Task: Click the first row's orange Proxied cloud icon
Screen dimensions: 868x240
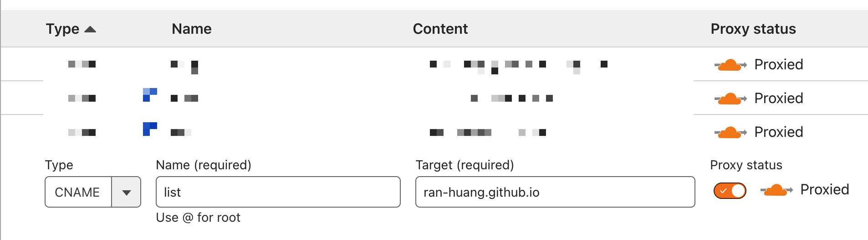Action: coord(730,65)
